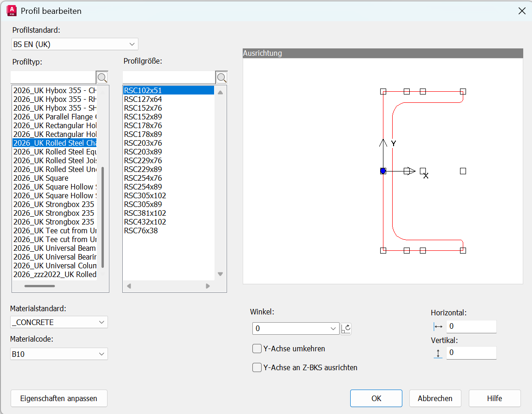
Task: Click Eigenschaften anpassen button
Action: [59, 398]
